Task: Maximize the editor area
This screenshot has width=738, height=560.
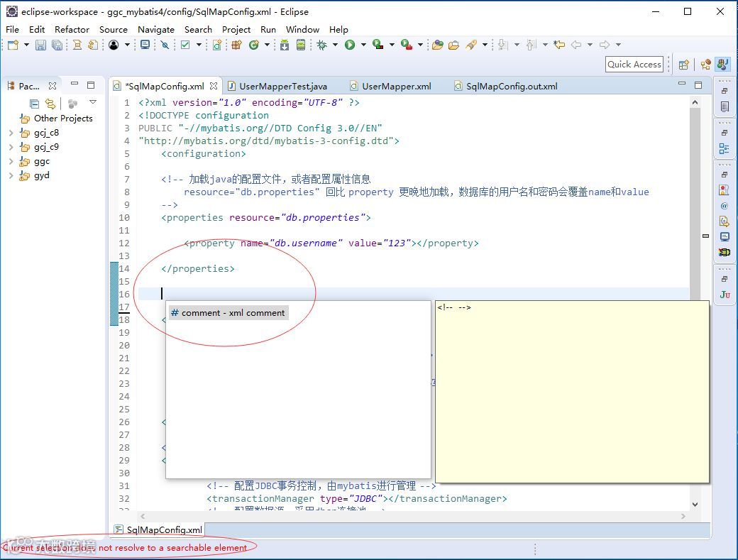Action: (698, 84)
